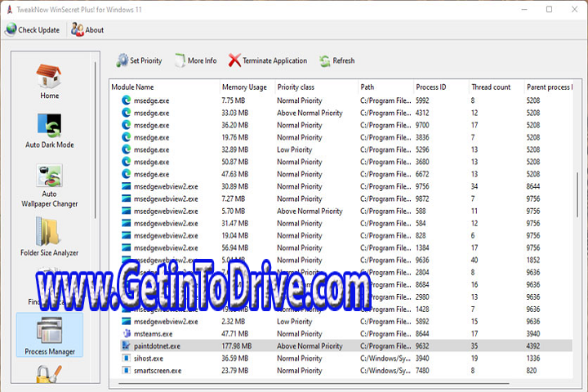The width and height of the screenshot is (588, 392).
Task: Click the paintdotnet.exe app icon
Action: (x=127, y=346)
